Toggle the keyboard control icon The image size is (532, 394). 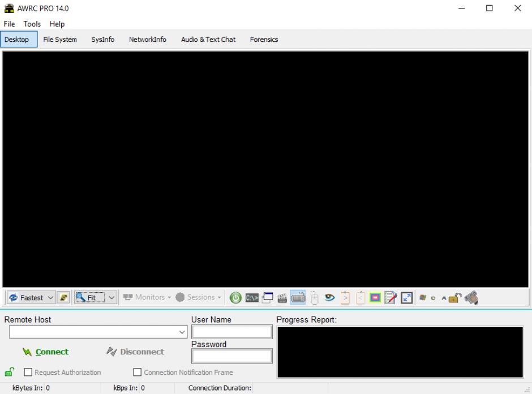(298, 297)
